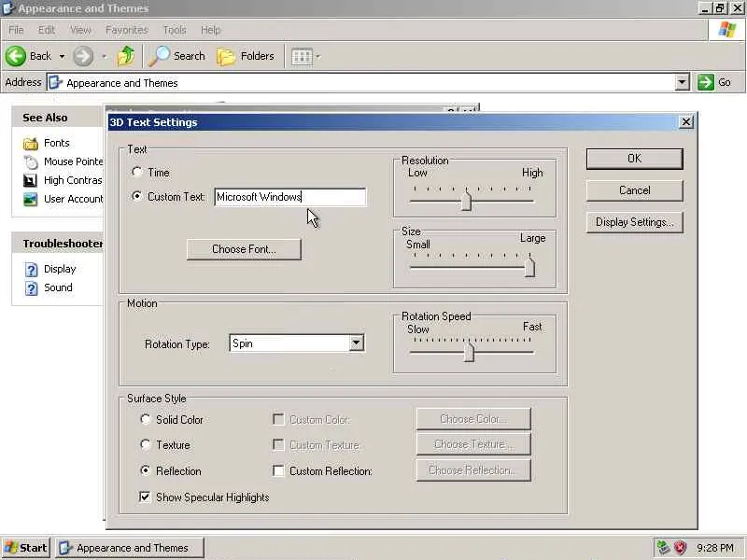This screenshot has height=560, width=747.
Task: Select the Time radio button
Action: pos(136,172)
